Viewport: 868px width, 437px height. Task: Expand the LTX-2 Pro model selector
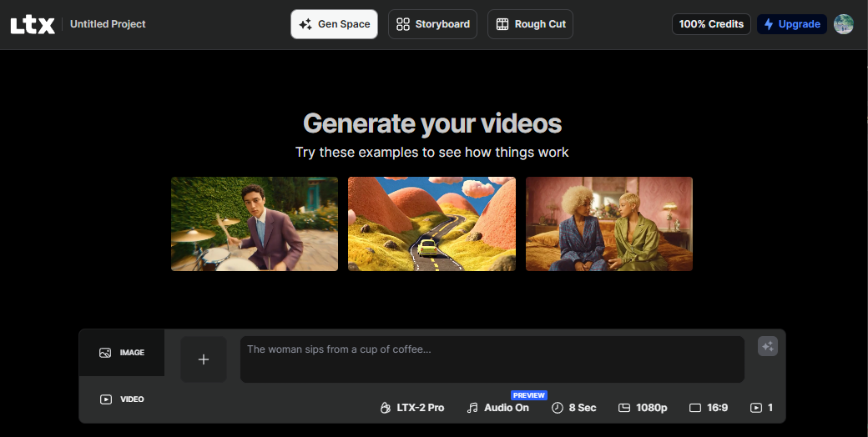(411, 408)
